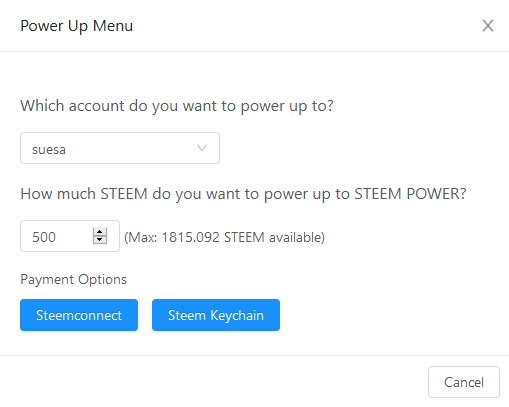Screen dimensions: 509x407
Task: Click the How much STEEM question label
Action: coord(243,194)
